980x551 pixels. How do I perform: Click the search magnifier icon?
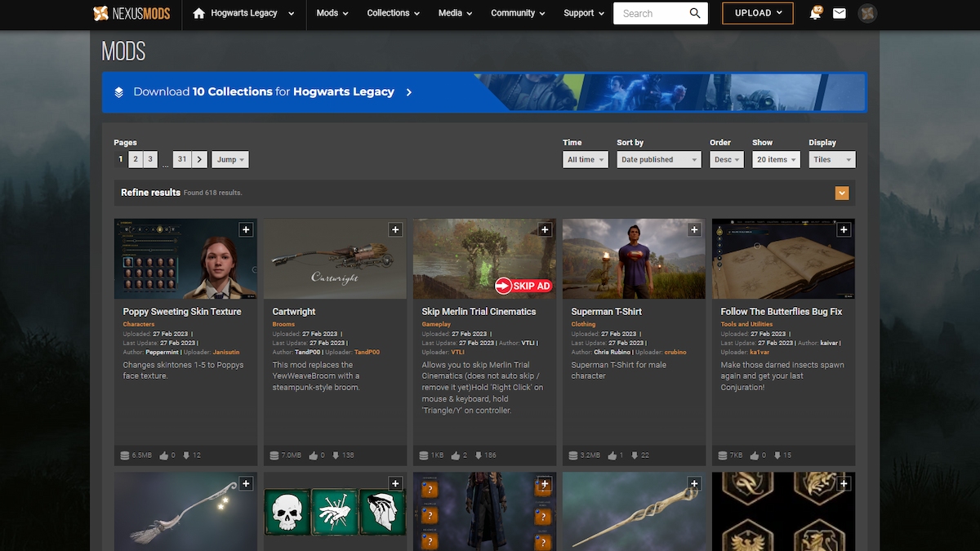point(695,13)
